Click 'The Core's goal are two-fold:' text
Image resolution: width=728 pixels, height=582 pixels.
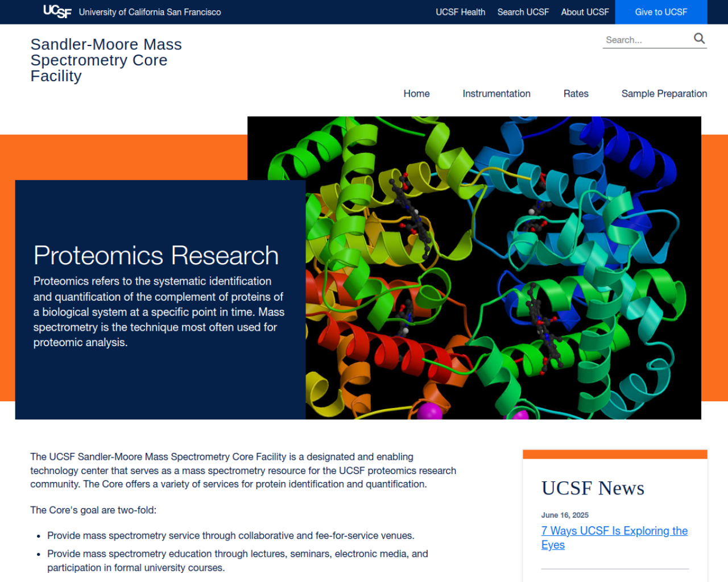(x=93, y=510)
